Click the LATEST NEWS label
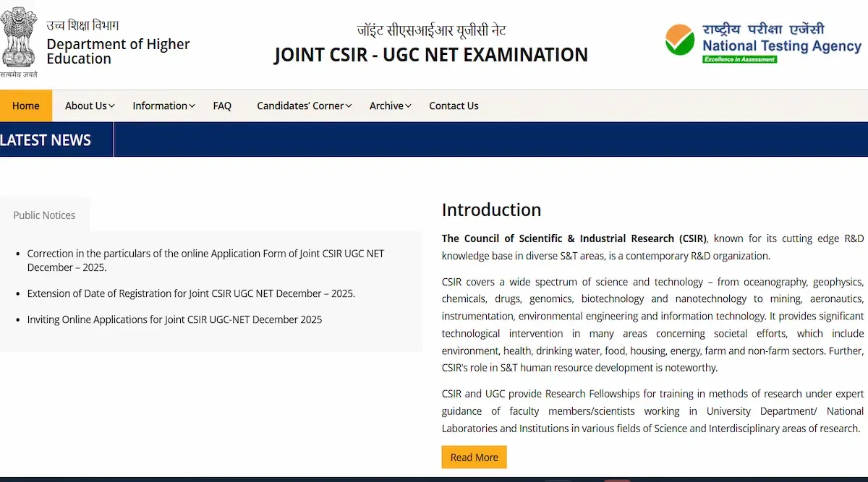 pyautogui.click(x=46, y=140)
